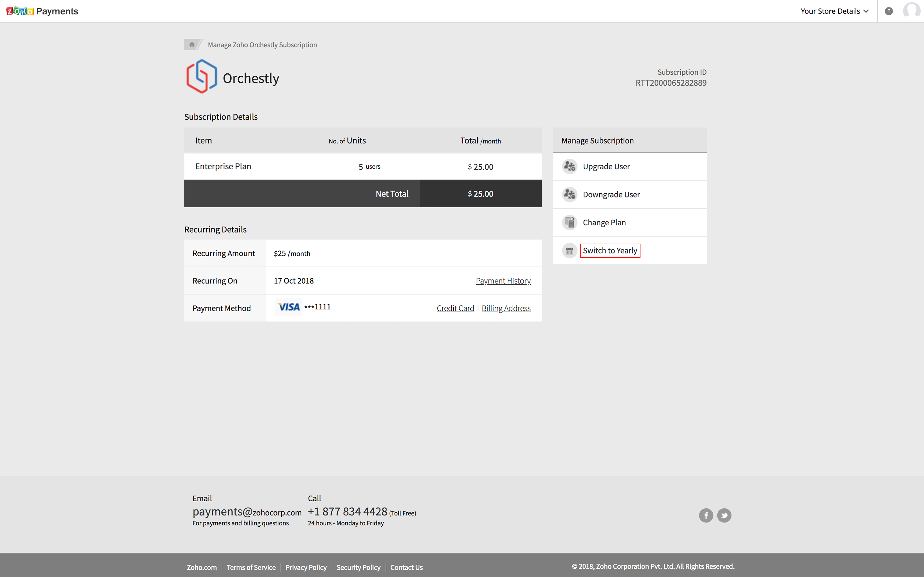Click the Switch to Yearly calendar icon

[569, 251]
